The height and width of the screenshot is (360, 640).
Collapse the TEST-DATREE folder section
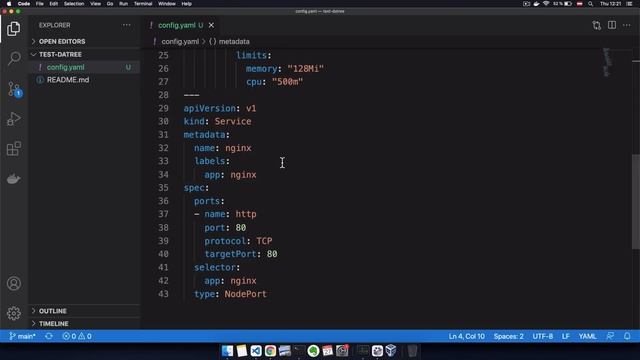84,54
